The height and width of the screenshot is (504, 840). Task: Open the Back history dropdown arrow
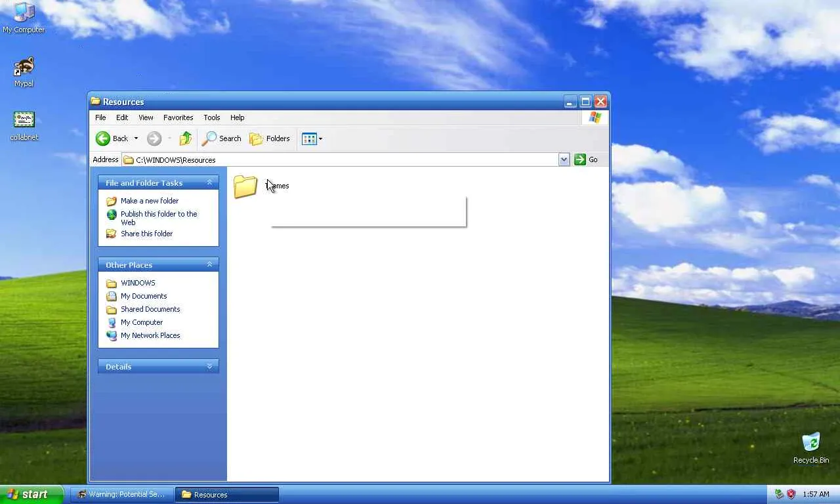point(136,138)
